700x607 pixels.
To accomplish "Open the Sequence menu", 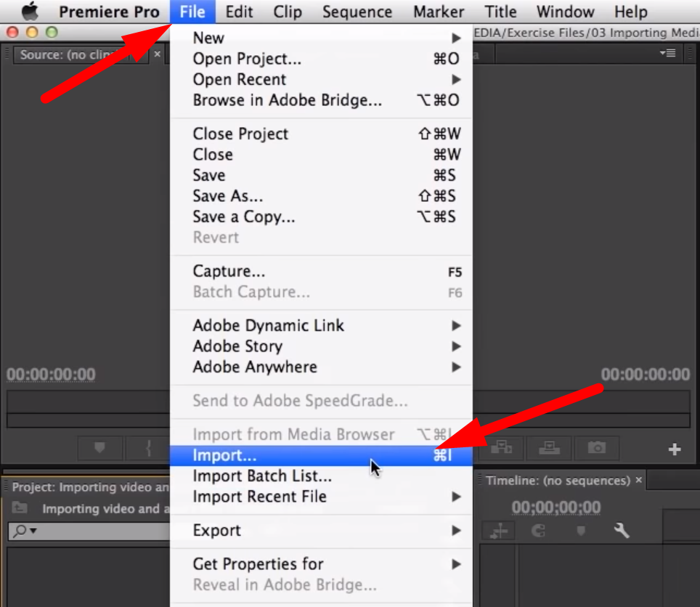I will coord(357,11).
